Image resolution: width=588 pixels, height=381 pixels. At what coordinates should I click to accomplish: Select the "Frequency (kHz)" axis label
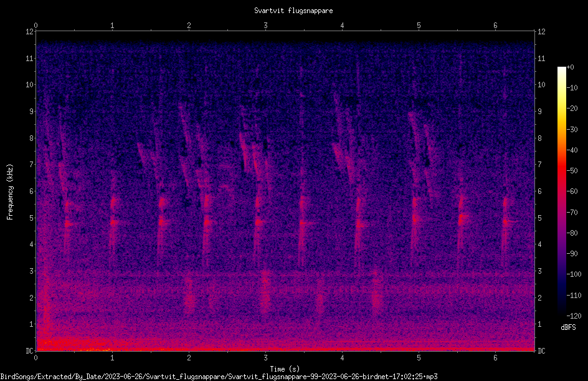coord(10,192)
